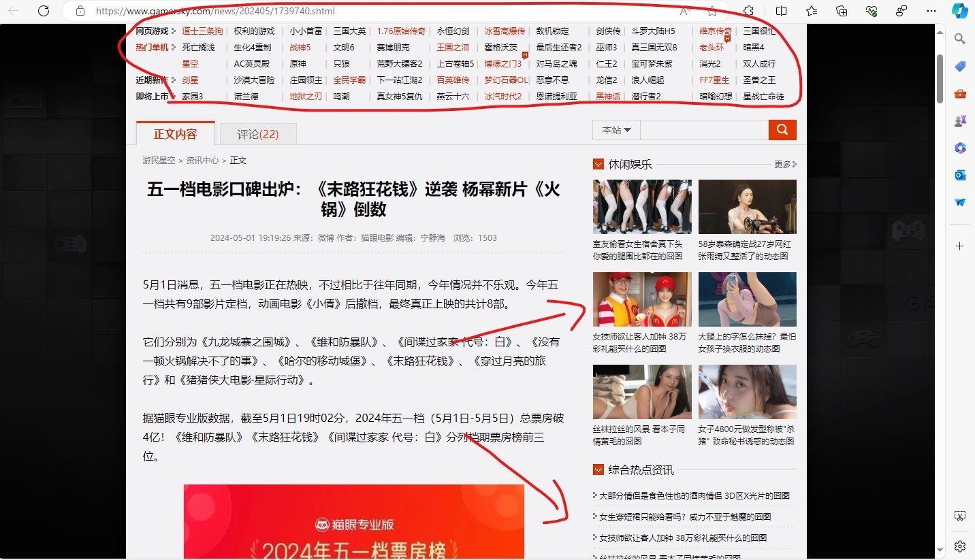Expand 更多 link beside 休闲娱乐

click(x=784, y=165)
